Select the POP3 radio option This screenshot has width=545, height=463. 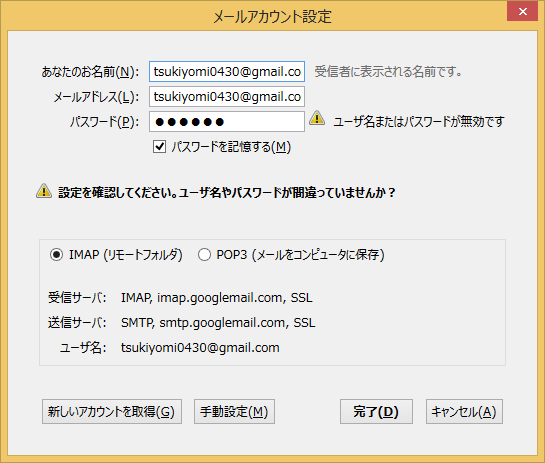click(x=204, y=255)
